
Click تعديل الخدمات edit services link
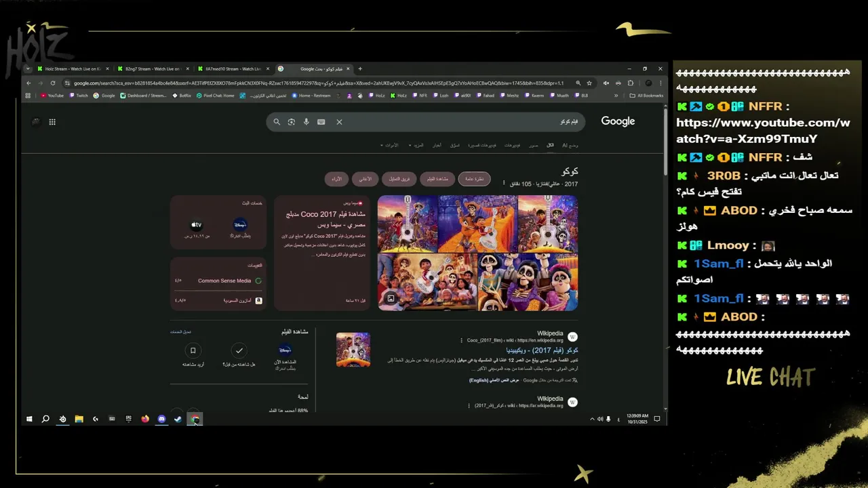(x=180, y=332)
